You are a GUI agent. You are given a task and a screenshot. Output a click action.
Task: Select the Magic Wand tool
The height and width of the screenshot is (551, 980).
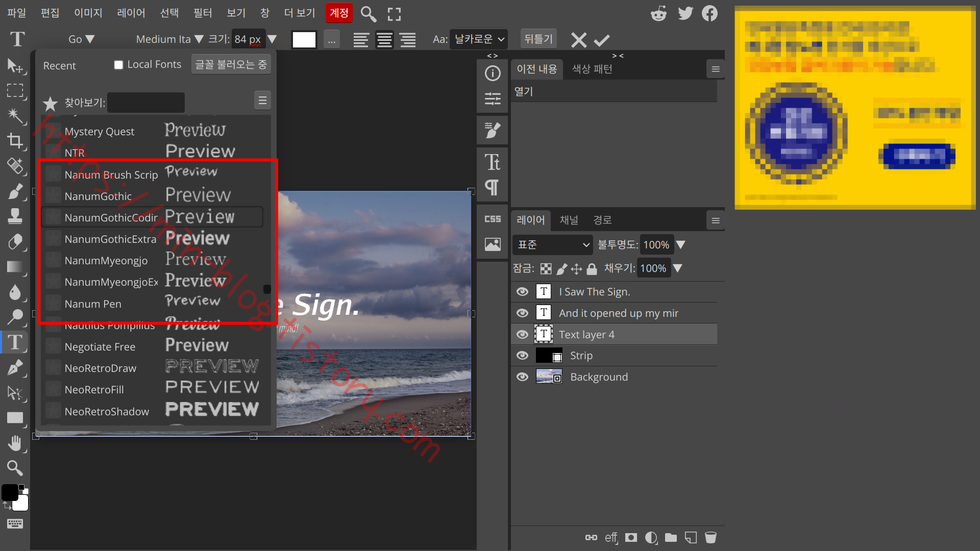click(15, 116)
